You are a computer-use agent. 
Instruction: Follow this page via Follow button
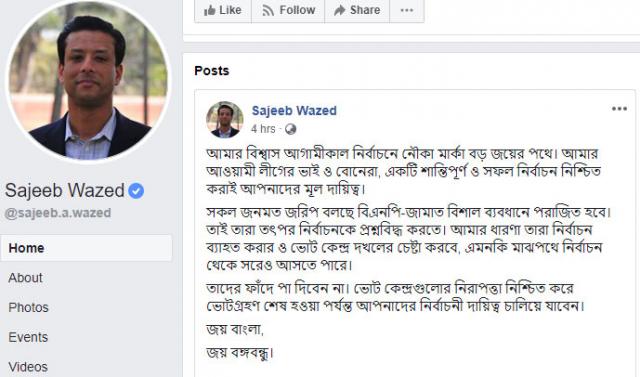[x=288, y=10]
